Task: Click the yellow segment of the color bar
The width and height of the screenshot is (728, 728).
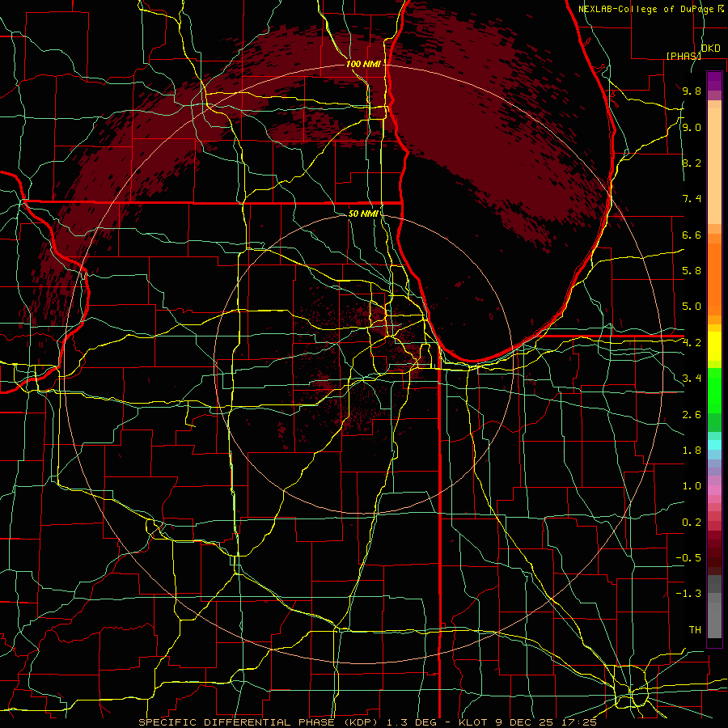Action: coord(714,346)
